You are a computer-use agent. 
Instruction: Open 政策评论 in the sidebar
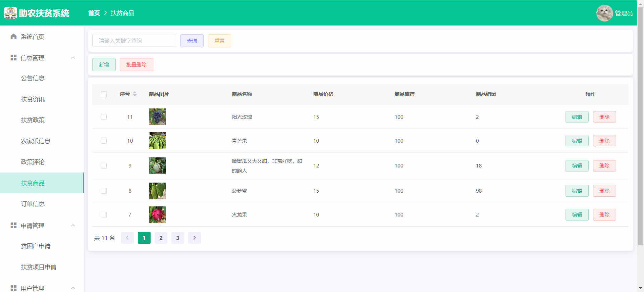(x=42, y=162)
